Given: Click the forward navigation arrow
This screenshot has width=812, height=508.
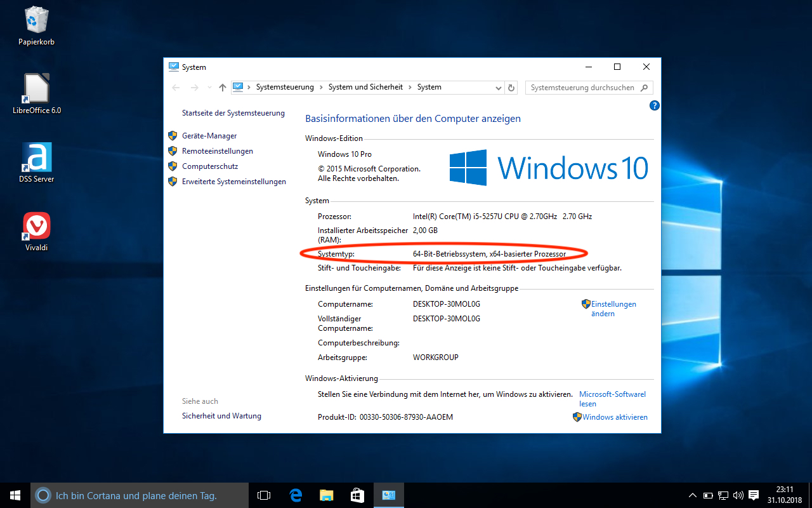Looking at the screenshot, I should (x=195, y=88).
